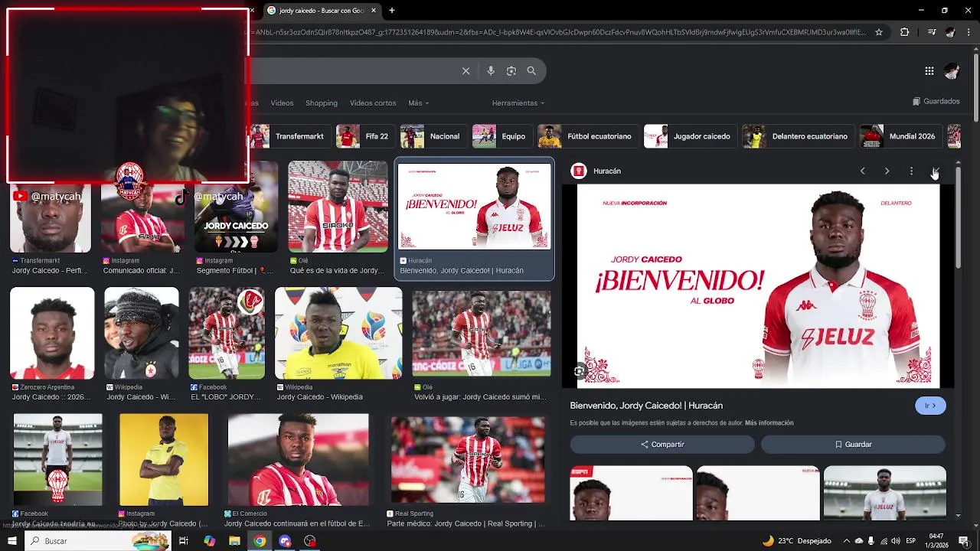Close the jordy caicedo search tab
This screenshot has width=980, height=551.
[x=374, y=11]
